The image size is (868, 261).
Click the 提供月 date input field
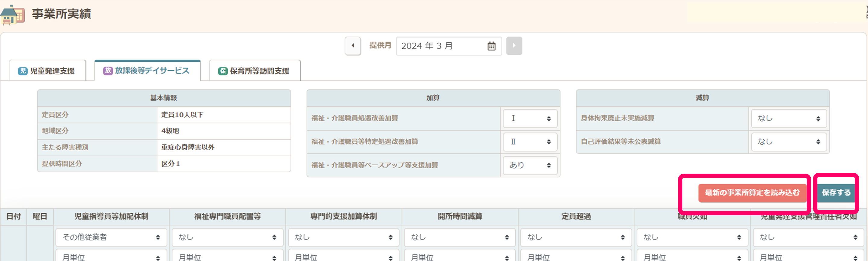[442, 46]
